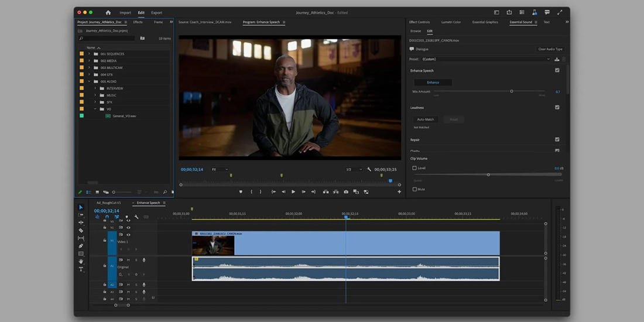The height and width of the screenshot is (322, 644).
Task: Switch to Export workspace tab
Action: click(x=156, y=13)
